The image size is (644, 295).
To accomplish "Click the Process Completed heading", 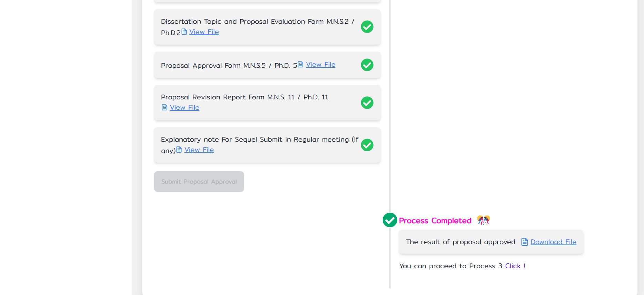I will 435,221.
